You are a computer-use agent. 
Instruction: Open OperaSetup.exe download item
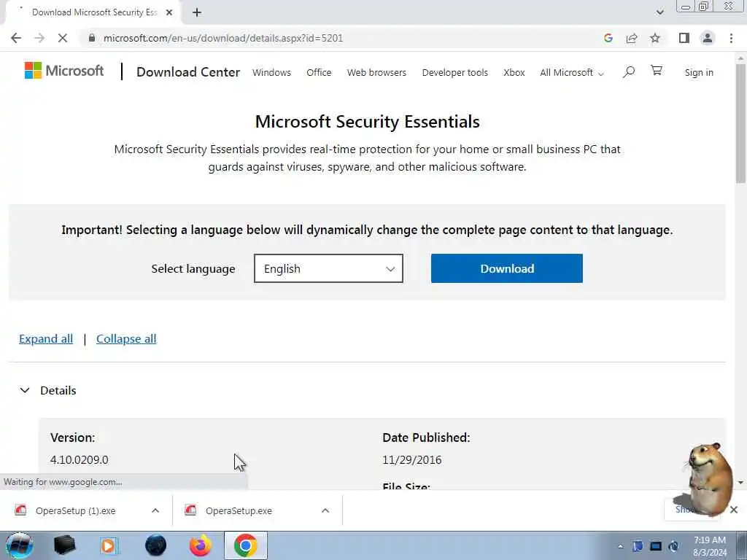(239, 511)
